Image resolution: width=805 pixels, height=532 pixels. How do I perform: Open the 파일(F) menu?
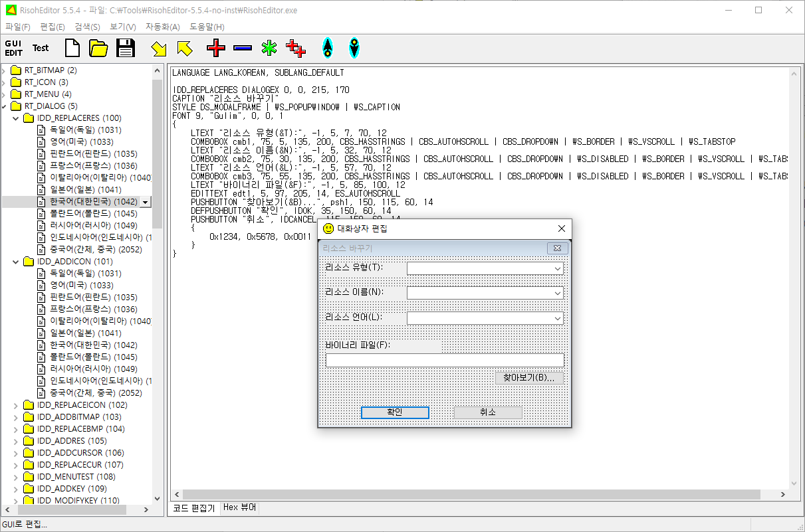click(x=18, y=27)
